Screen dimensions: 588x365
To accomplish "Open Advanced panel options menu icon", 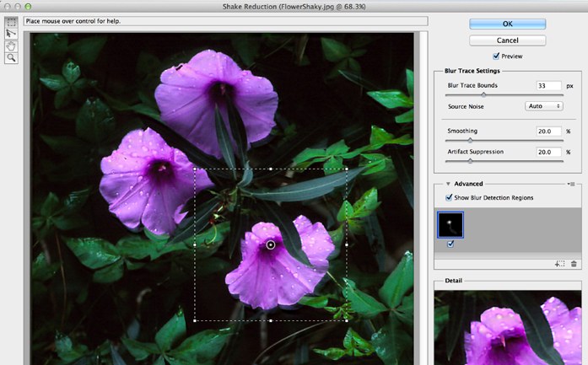I will (571, 184).
